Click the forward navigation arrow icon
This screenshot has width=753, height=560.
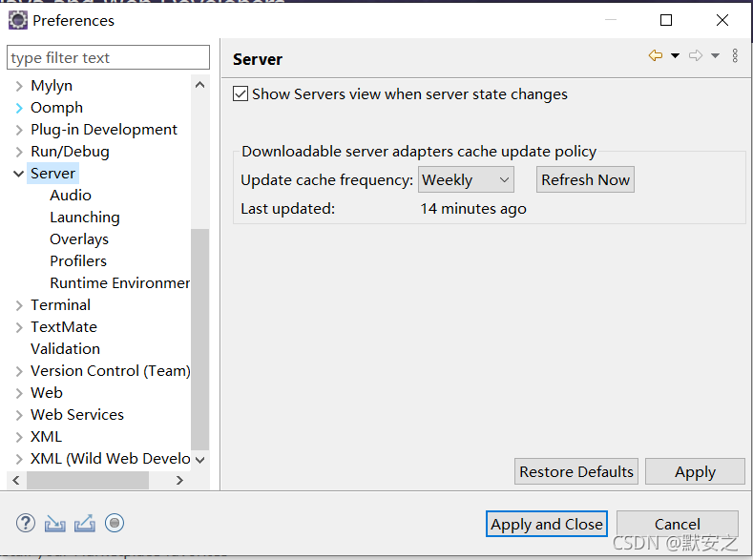tap(696, 55)
